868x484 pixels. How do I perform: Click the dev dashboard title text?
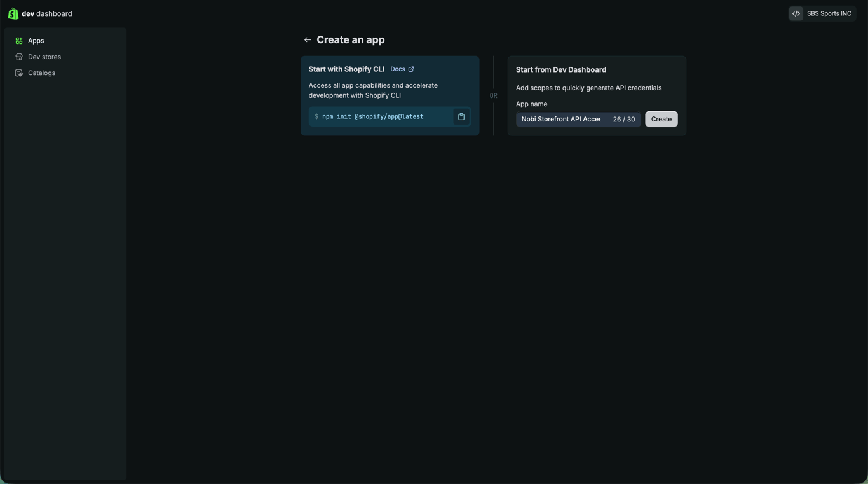coord(47,13)
